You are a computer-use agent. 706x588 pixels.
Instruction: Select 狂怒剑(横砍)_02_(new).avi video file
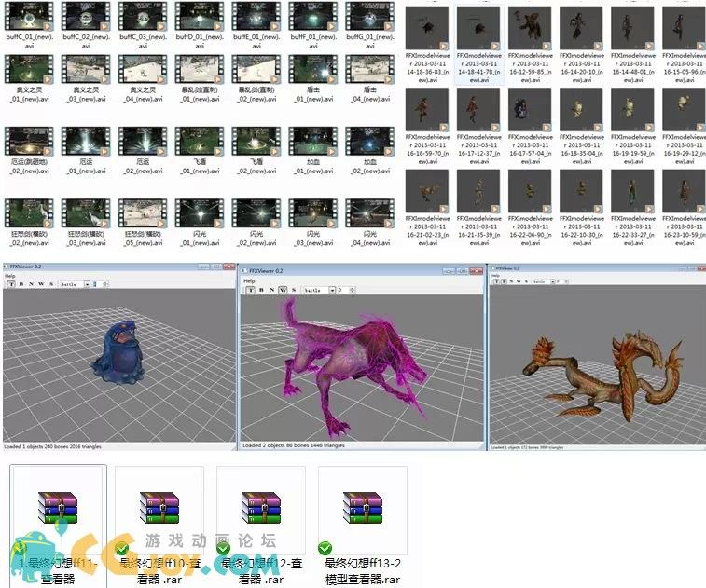tap(29, 223)
